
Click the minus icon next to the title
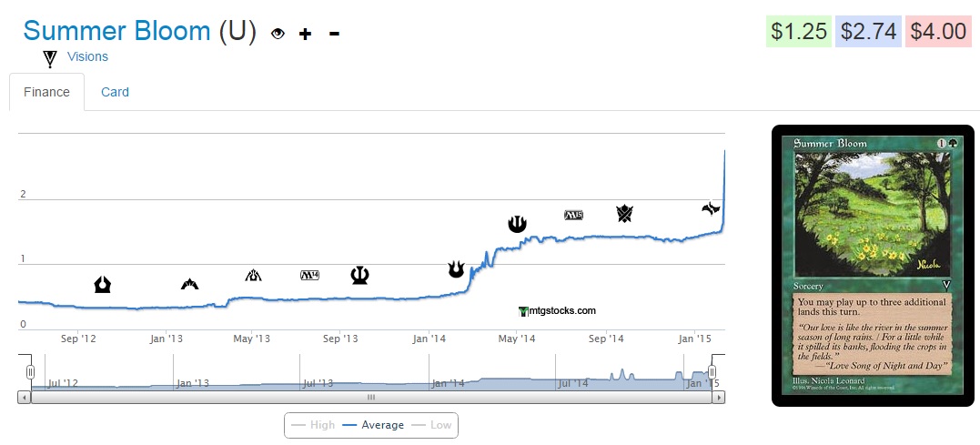click(x=334, y=34)
